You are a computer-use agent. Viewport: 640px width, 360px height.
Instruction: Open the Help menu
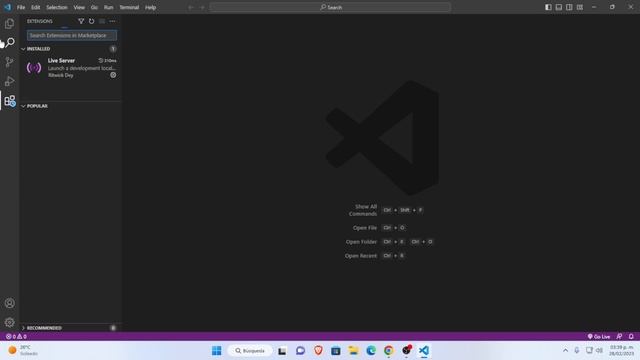(x=151, y=7)
